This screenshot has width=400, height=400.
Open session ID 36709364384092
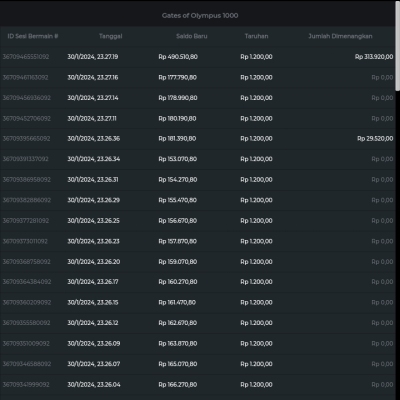[x=27, y=282]
